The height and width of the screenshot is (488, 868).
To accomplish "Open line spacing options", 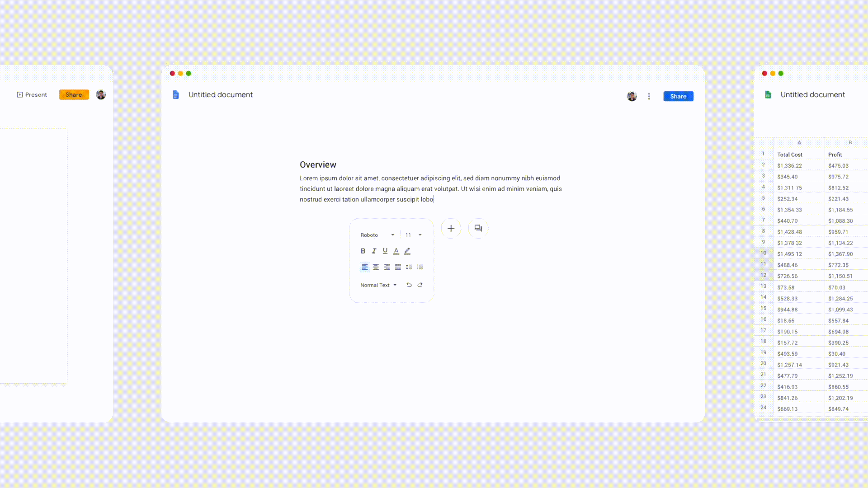I will [409, 267].
